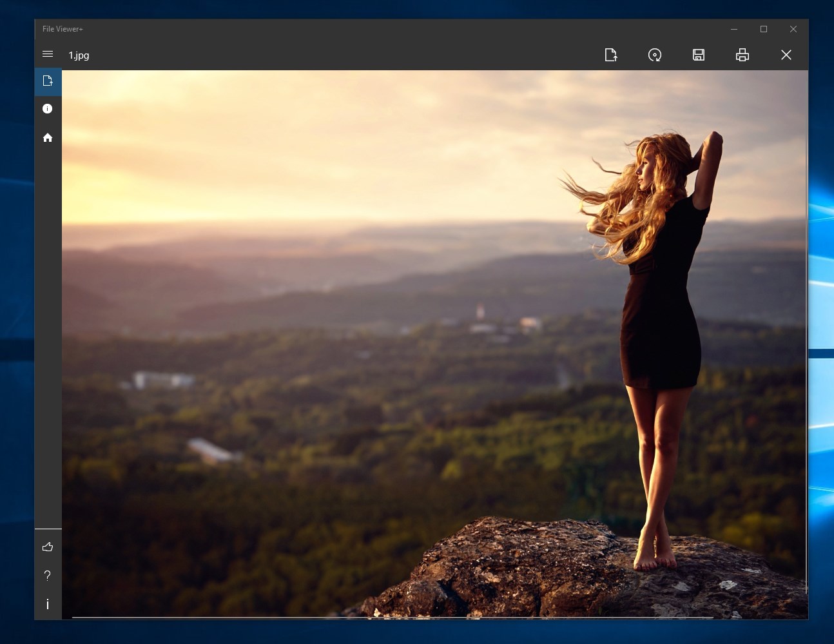Go to the Home screen icon
The width and height of the screenshot is (834, 644).
[48, 137]
